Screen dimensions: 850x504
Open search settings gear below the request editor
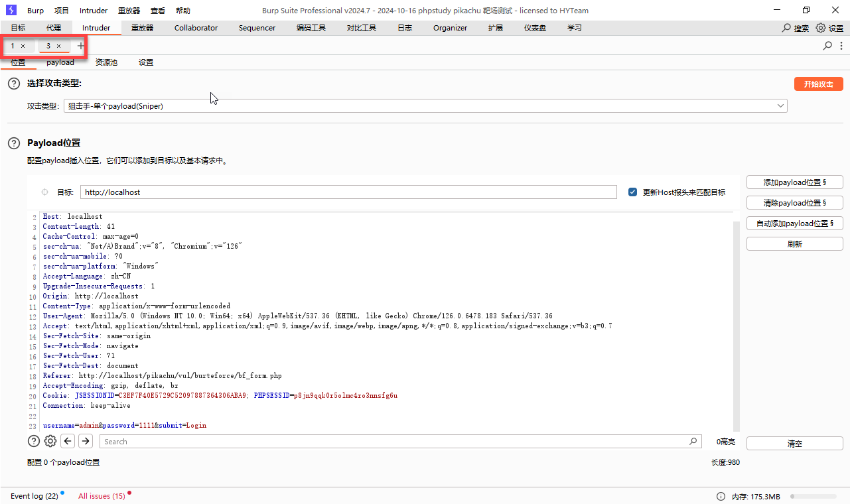click(50, 442)
